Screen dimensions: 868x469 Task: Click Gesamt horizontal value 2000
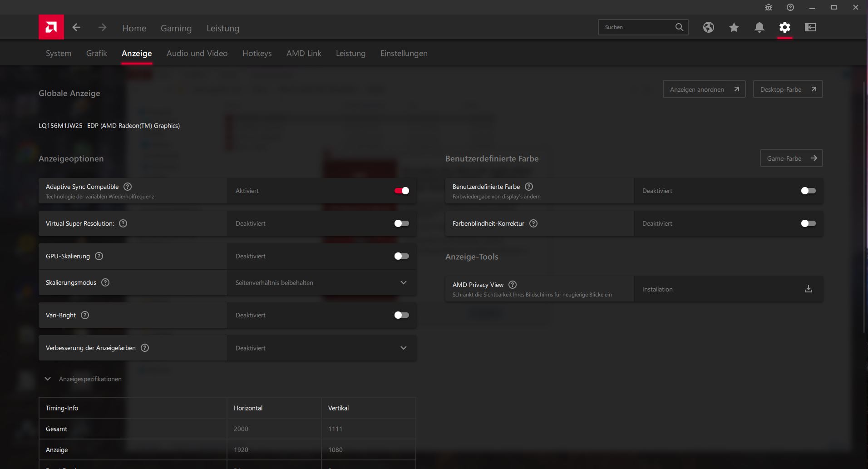(241, 429)
